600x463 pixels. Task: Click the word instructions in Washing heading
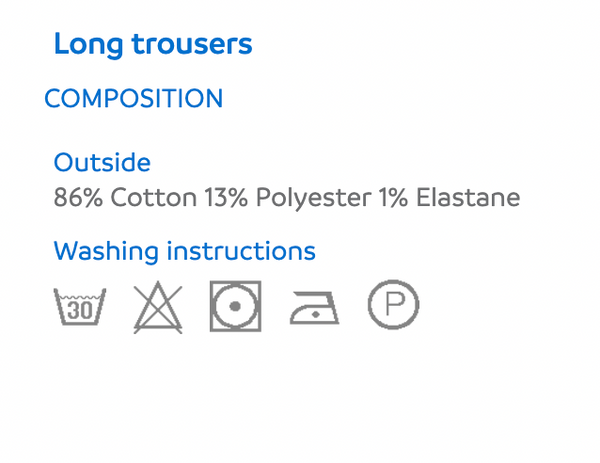241,251
